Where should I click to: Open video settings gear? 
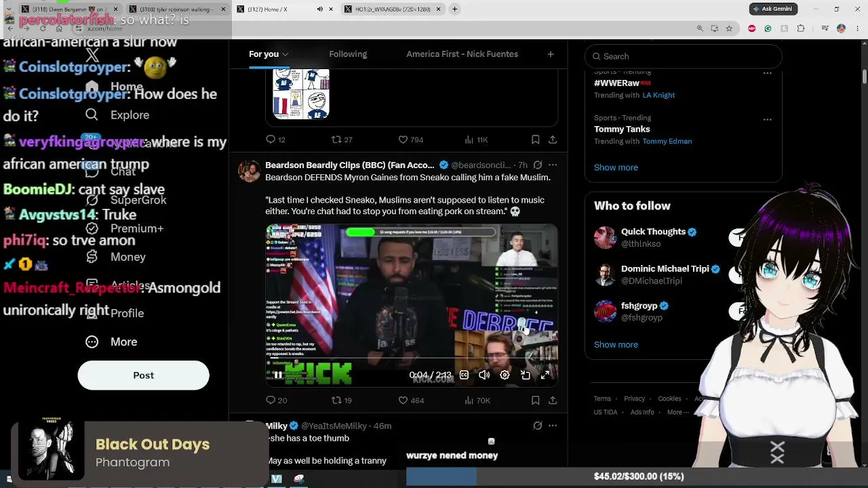click(x=505, y=375)
